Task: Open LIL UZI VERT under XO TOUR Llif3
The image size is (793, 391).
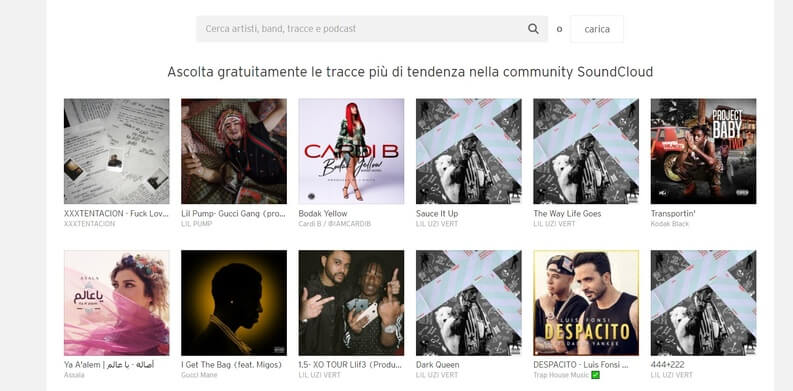Action: pos(320,375)
